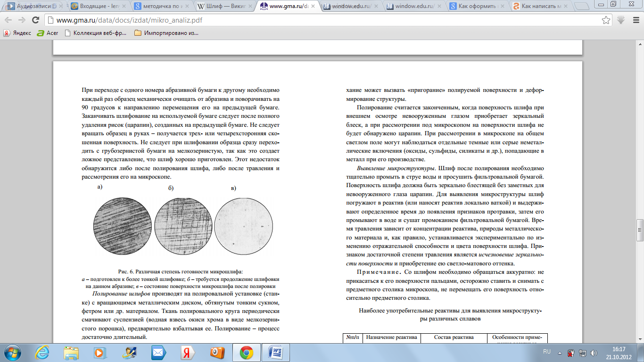
Task: Click heading Наиболее употребительные реактивы
Action: pos(450,314)
